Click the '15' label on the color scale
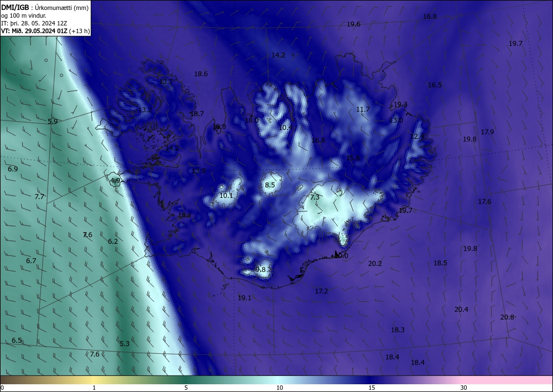This screenshot has width=553, height=392. 372,388
